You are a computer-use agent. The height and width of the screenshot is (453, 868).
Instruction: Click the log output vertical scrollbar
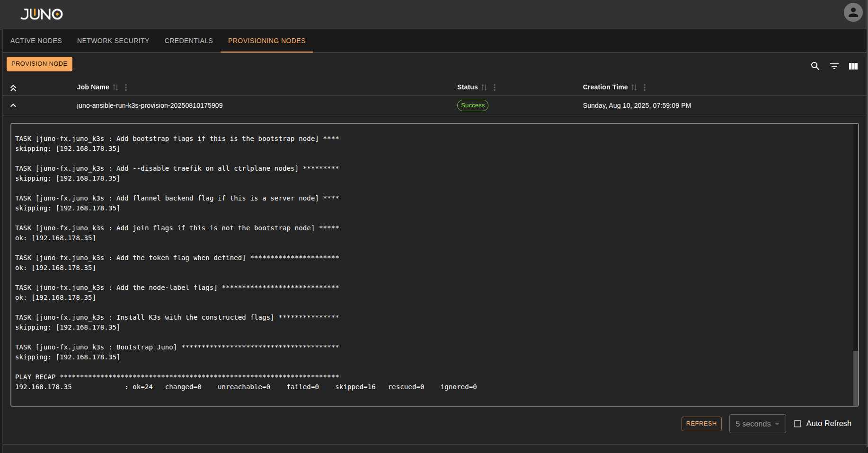pyautogui.click(x=855, y=377)
